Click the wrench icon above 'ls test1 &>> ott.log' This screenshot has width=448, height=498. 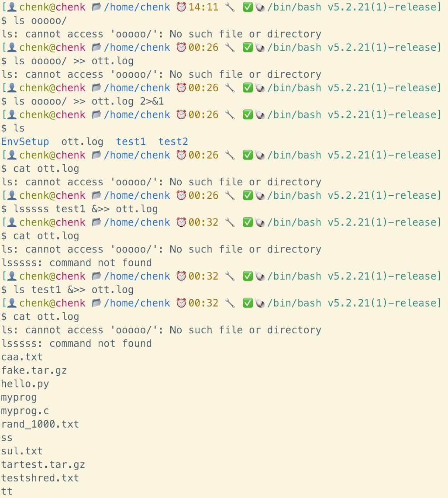(x=230, y=276)
